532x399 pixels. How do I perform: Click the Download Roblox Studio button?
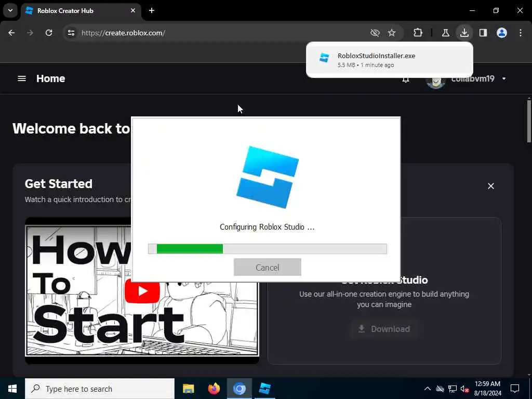[384, 329]
